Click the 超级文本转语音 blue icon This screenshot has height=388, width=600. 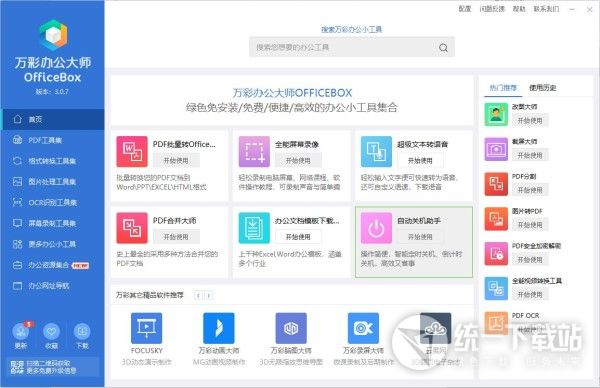click(x=376, y=152)
